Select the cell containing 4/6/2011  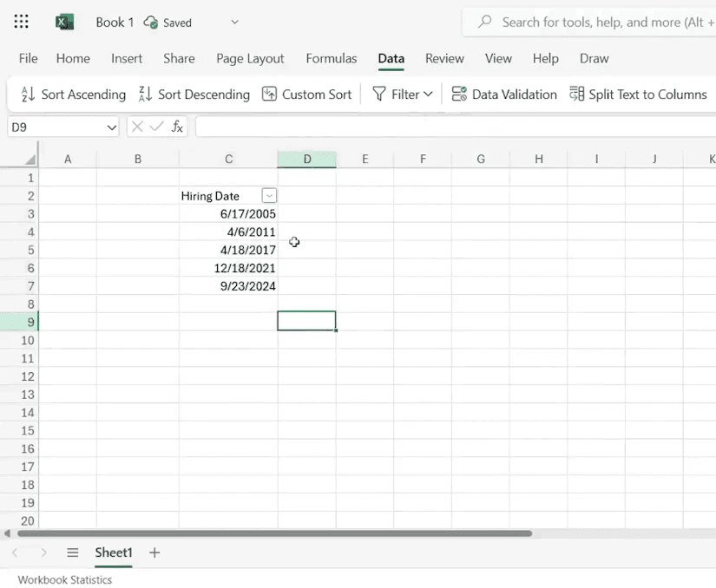(228, 232)
